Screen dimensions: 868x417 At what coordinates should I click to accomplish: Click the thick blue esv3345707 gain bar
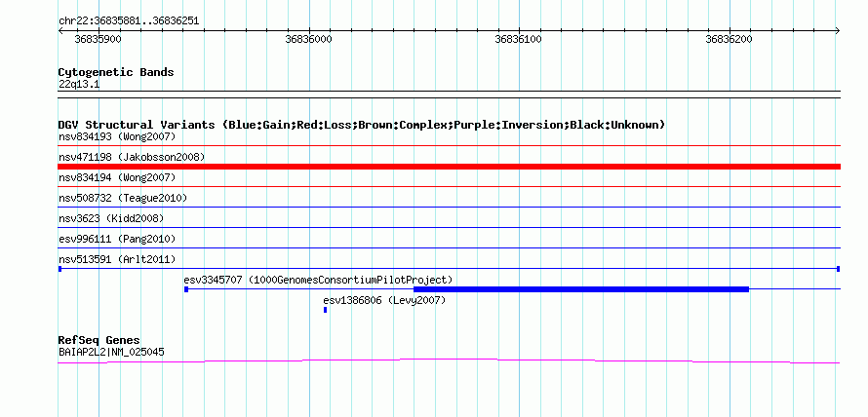(581, 288)
